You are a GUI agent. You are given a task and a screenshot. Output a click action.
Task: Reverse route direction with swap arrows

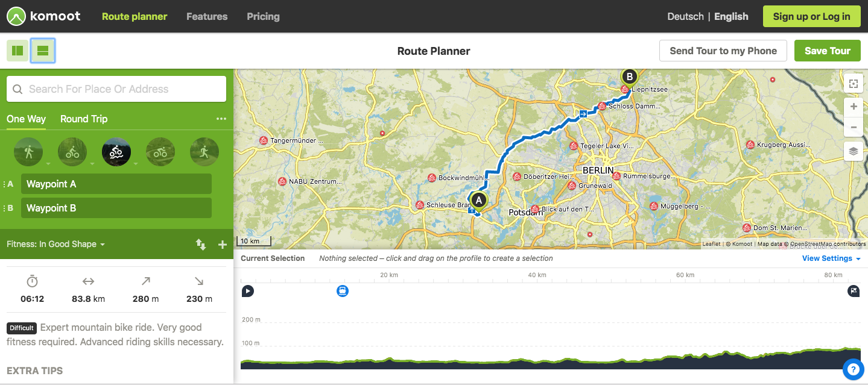(x=201, y=244)
